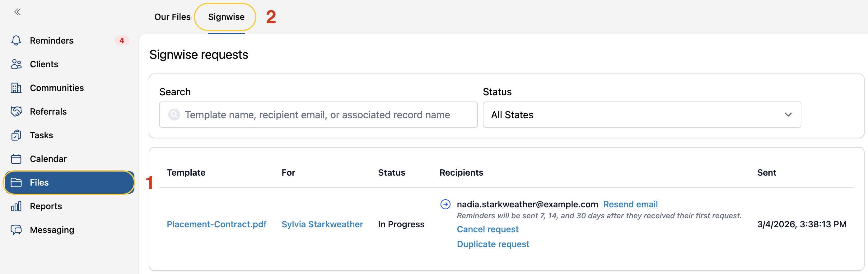Viewport: 868px width, 274px height.
Task: Click the Communities building icon
Action: pyautogui.click(x=16, y=87)
